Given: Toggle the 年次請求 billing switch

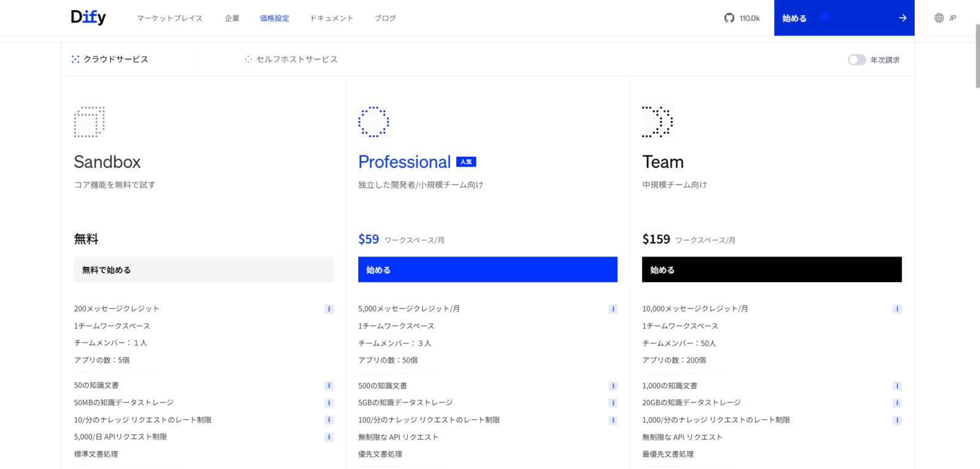Looking at the screenshot, I should [856, 59].
